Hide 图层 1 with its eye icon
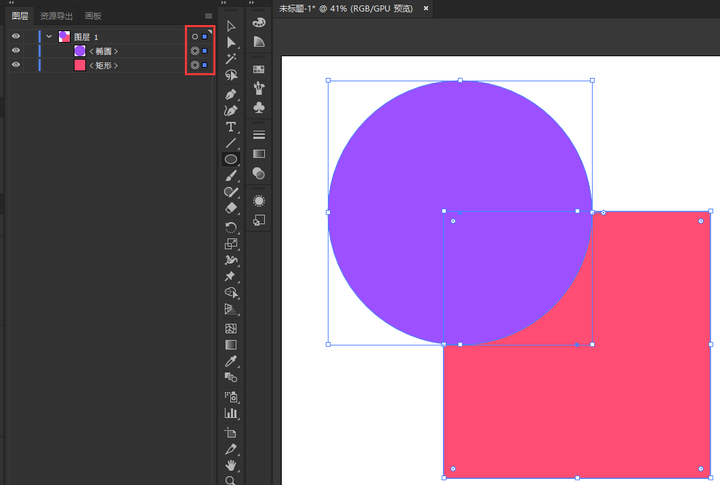This screenshot has width=720, height=485. 16,36
